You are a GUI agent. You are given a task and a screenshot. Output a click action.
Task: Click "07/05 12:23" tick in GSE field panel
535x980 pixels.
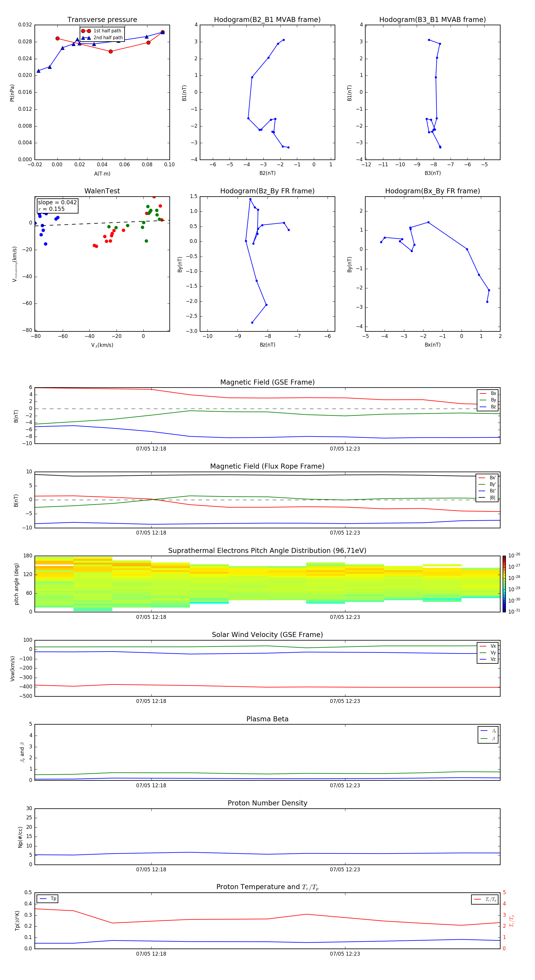[x=345, y=449]
